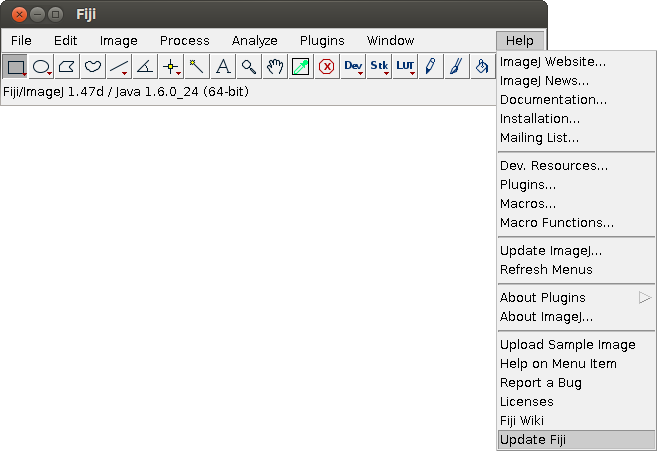Select the Color picker tool
Image resolution: width=657 pixels, height=451 pixels.
[301, 66]
